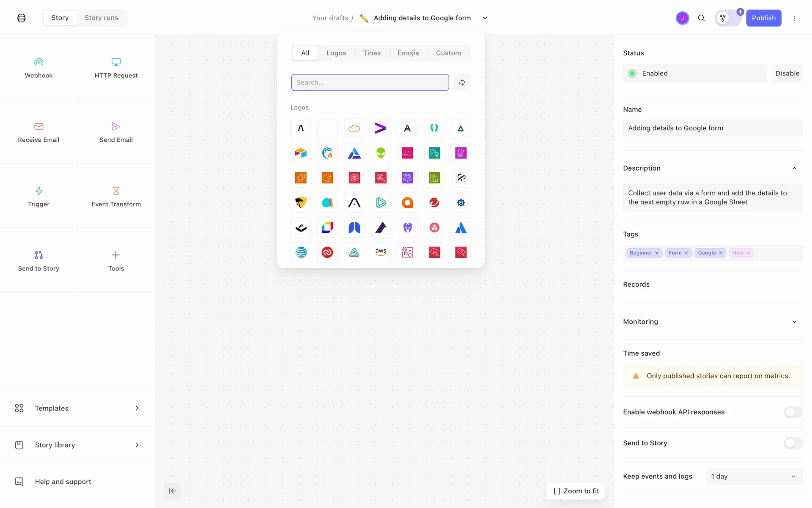Expand the Monitoring section
This screenshot has height=508, width=812.
pos(794,322)
